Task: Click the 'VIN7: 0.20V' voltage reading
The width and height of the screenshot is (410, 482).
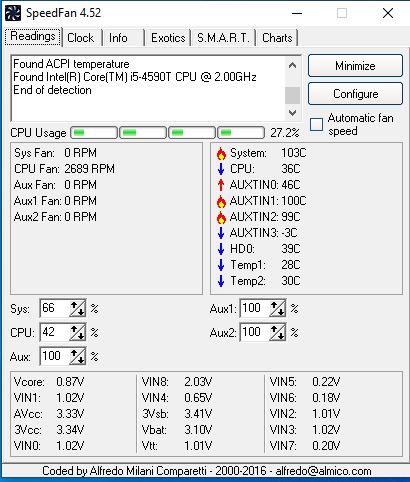Action: 305,446
